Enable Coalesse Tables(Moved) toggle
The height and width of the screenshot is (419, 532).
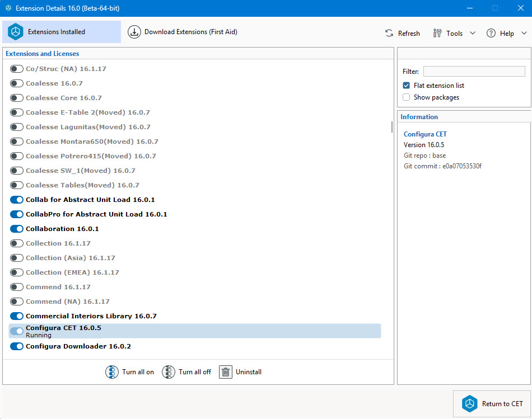coord(17,185)
